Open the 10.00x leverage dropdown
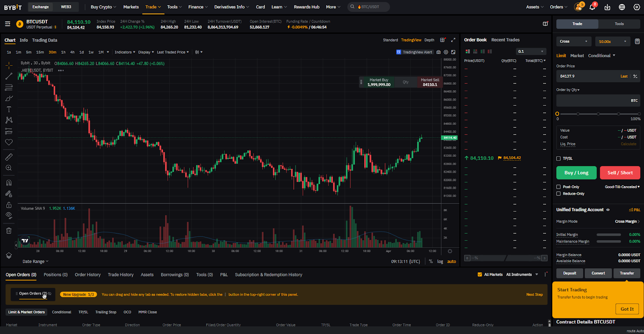The width and height of the screenshot is (644, 334). pyautogui.click(x=612, y=41)
